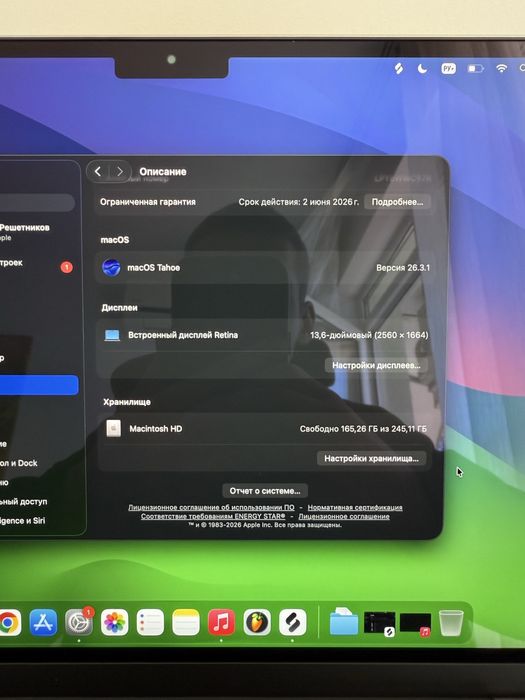Click the Macintosh HD name text
The image size is (525, 700).
tap(156, 429)
